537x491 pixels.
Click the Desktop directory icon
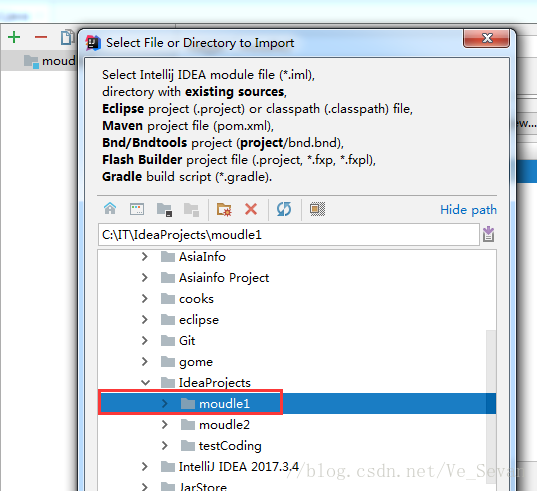(137, 209)
